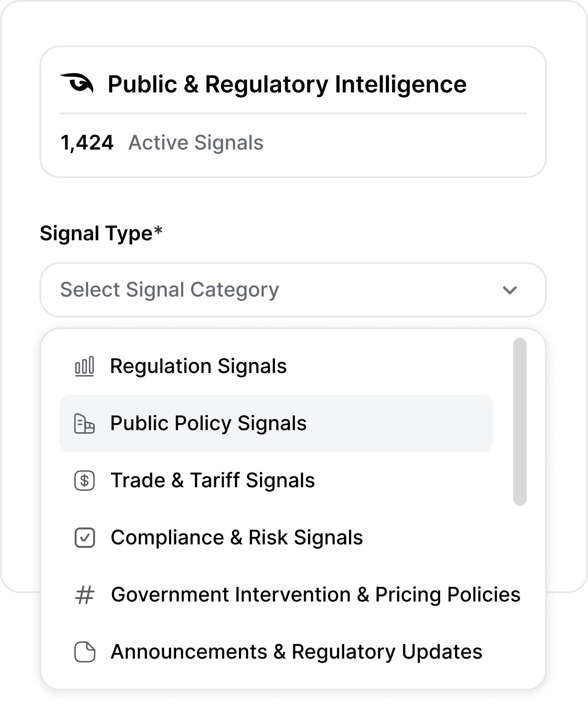Click the Signal Type field label
This screenshot has height=704, width=588.
click(101, 234)
